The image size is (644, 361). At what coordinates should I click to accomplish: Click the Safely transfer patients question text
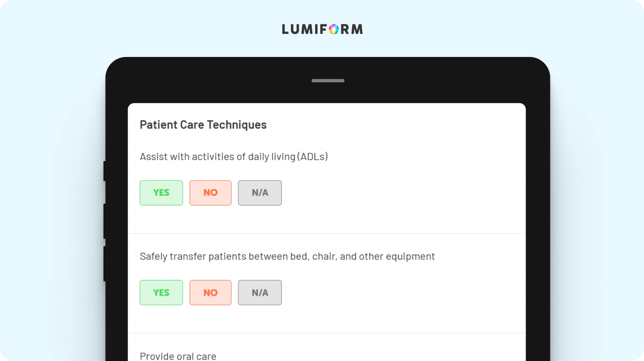pyautogui.click(x=287, y=257)
